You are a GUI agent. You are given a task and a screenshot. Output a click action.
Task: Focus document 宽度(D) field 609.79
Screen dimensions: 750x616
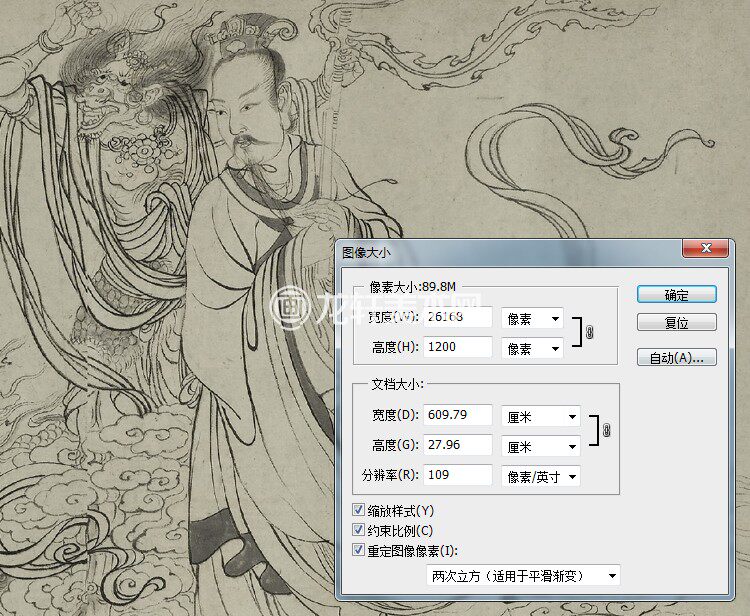point(458,415)
